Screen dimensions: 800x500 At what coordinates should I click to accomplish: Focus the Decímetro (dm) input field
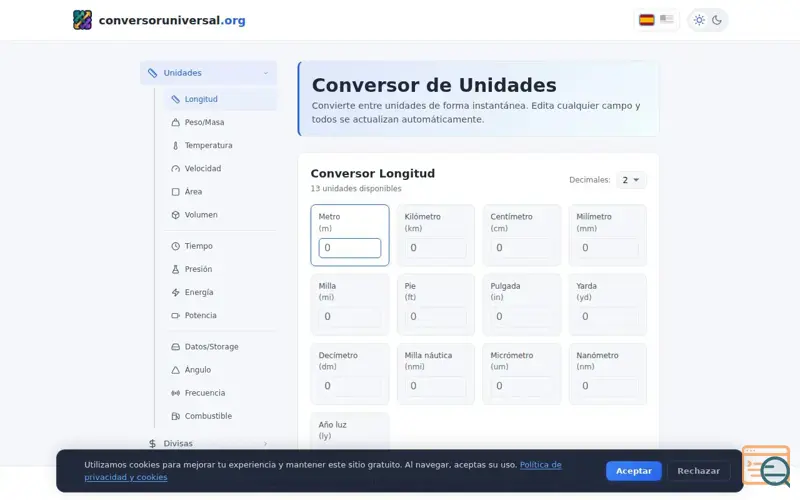pyautogui.click(x=350, y=386)
